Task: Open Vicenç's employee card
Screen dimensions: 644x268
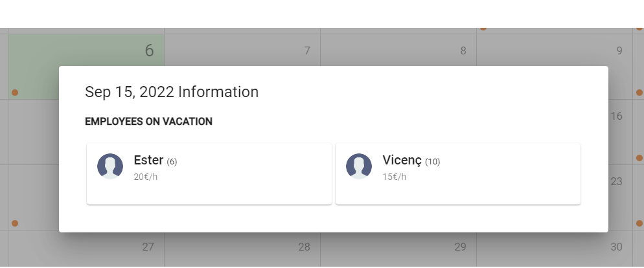Action: click(x=458, y=173)
